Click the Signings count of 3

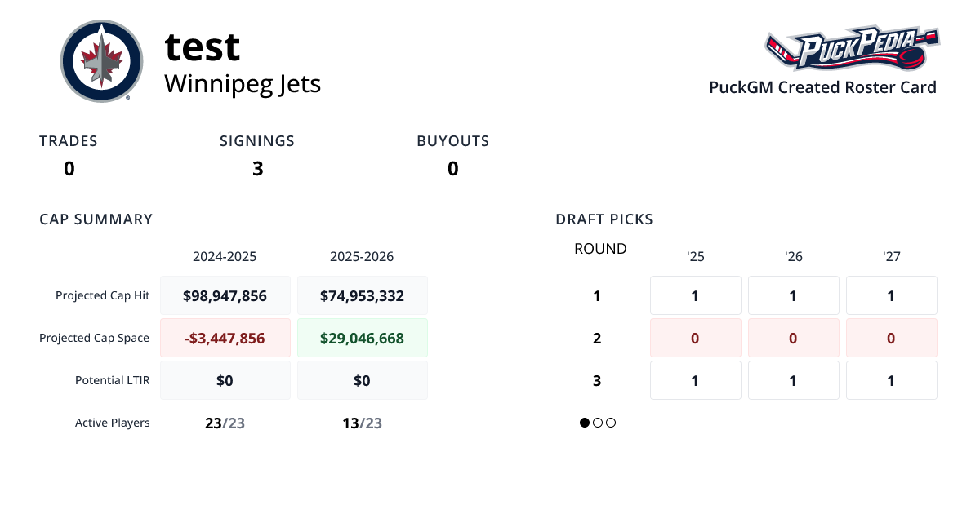(257, 169)
